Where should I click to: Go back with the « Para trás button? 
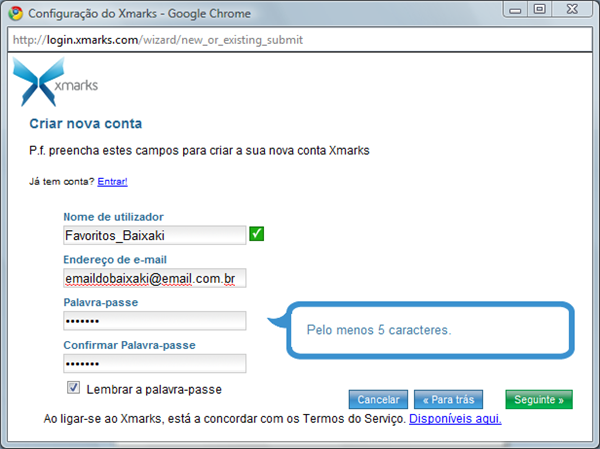point(448,400)
